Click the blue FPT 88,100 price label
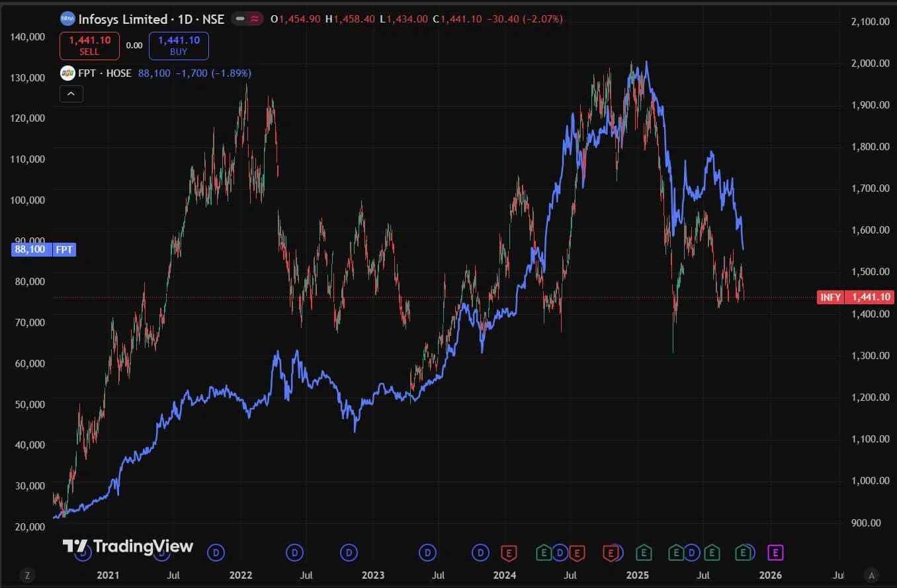This screenshot has width=897, height=588. [x=44, y=249]
